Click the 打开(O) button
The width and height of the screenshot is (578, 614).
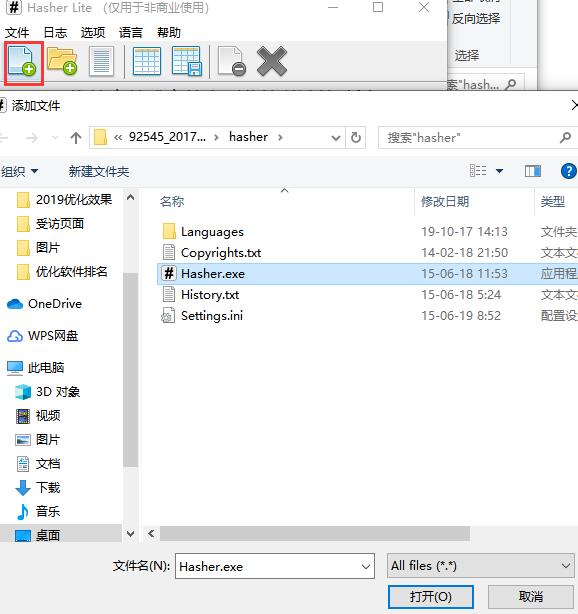(431, 597)
